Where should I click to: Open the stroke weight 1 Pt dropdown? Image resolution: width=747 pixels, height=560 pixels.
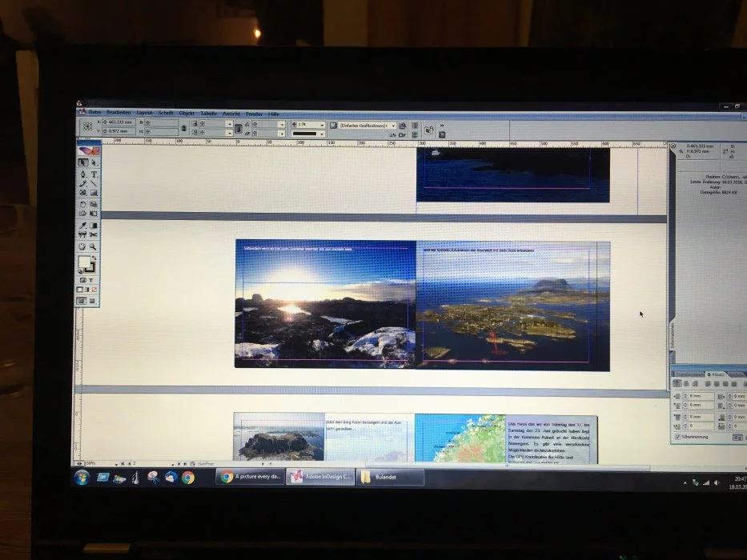coord(321,125)
